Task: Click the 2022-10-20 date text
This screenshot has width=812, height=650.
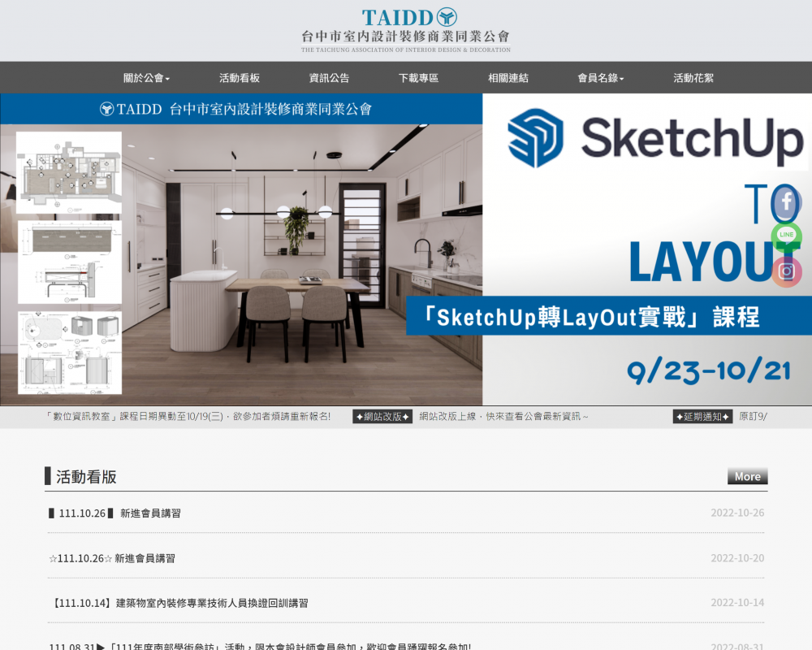Action: [737, 558]
